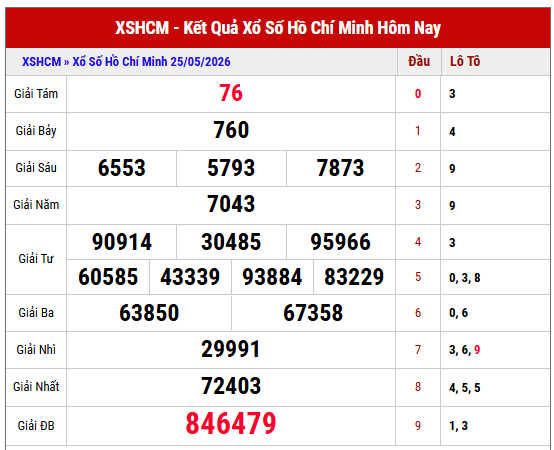
Task: Click Lô Tô values 3, 6, 9
Action: point(465,350)
